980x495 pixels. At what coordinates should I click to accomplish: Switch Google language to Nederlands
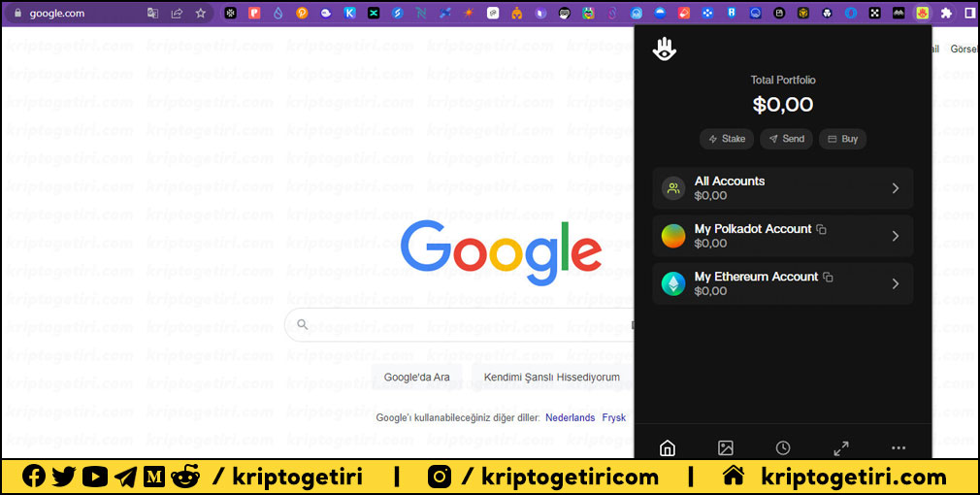tap(570, 417)
